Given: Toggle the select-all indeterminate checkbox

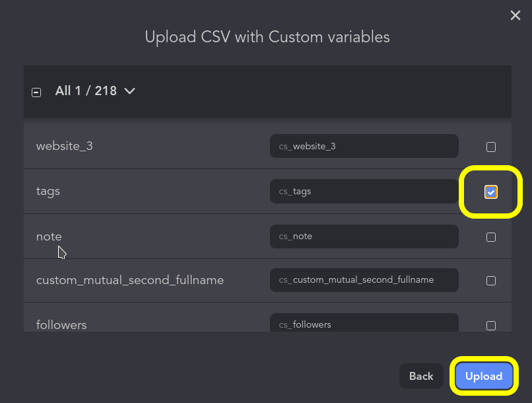Looking at the screenshot, I should tap(36, 92).
